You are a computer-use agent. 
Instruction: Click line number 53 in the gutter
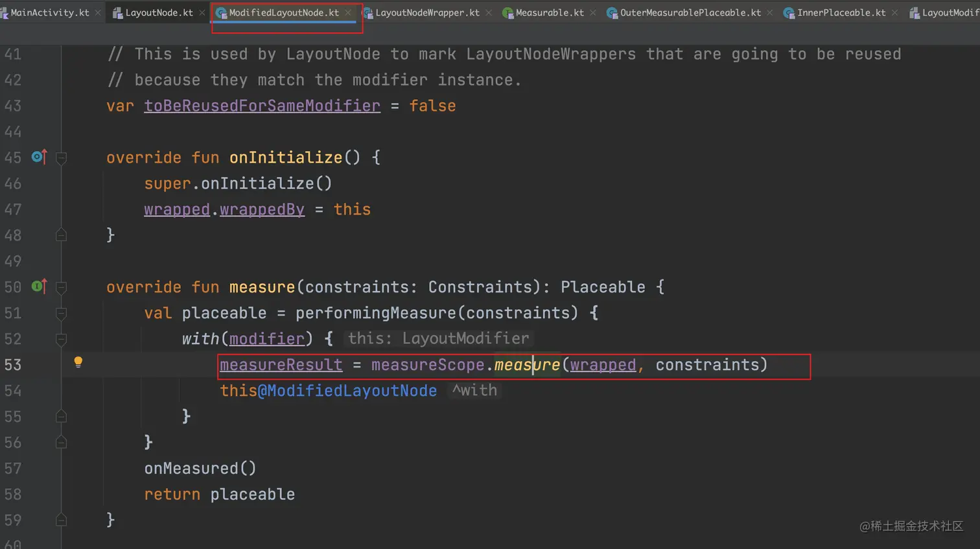13,365
